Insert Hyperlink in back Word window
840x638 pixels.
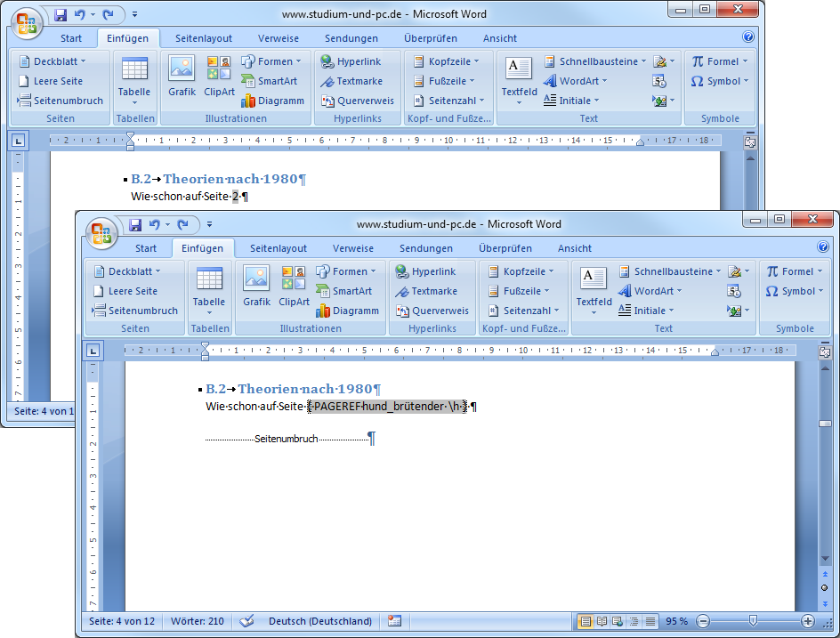click(x=351, y=61)
